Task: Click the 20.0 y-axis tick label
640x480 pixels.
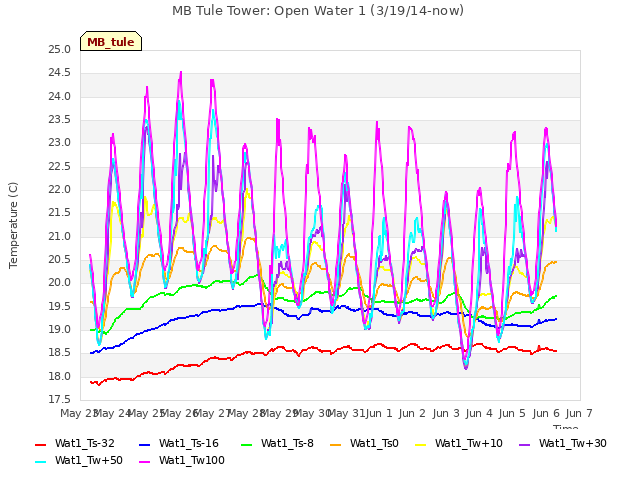Action: [60, 283]
